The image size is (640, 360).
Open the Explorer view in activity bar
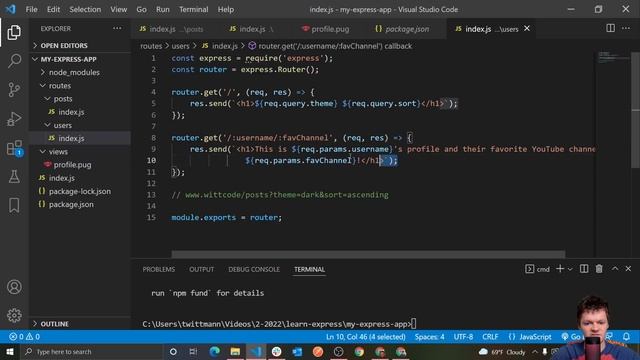(14, 32)
